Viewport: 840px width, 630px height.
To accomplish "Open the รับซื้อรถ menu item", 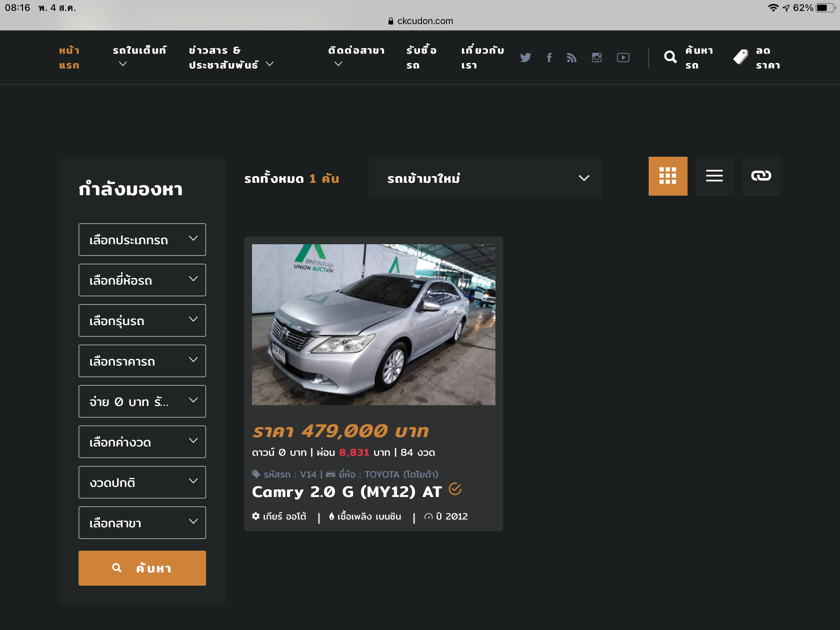I will coord(421,58).
